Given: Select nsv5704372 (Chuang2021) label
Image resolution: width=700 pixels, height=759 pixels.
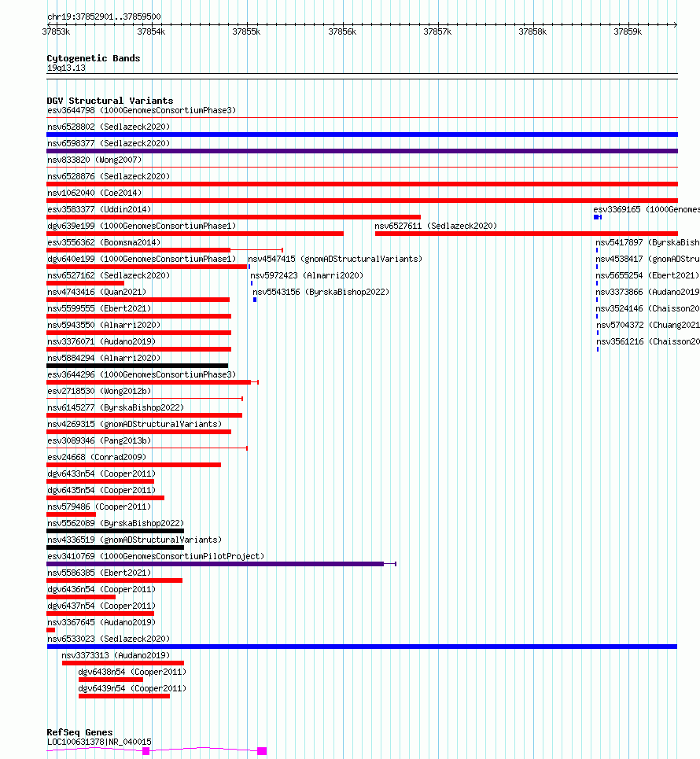Looking at the screenshot, I should pos(648,324).
